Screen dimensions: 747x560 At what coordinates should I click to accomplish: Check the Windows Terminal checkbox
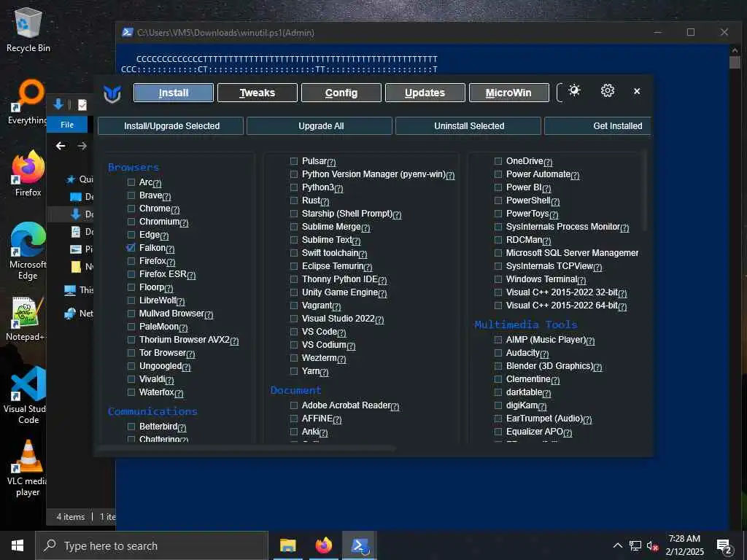[498, 279]
